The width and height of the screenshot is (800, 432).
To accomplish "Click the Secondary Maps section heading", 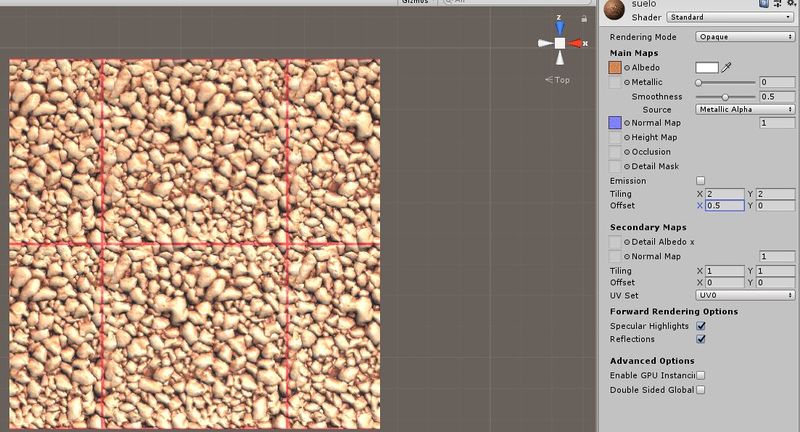I will (648, 227).
